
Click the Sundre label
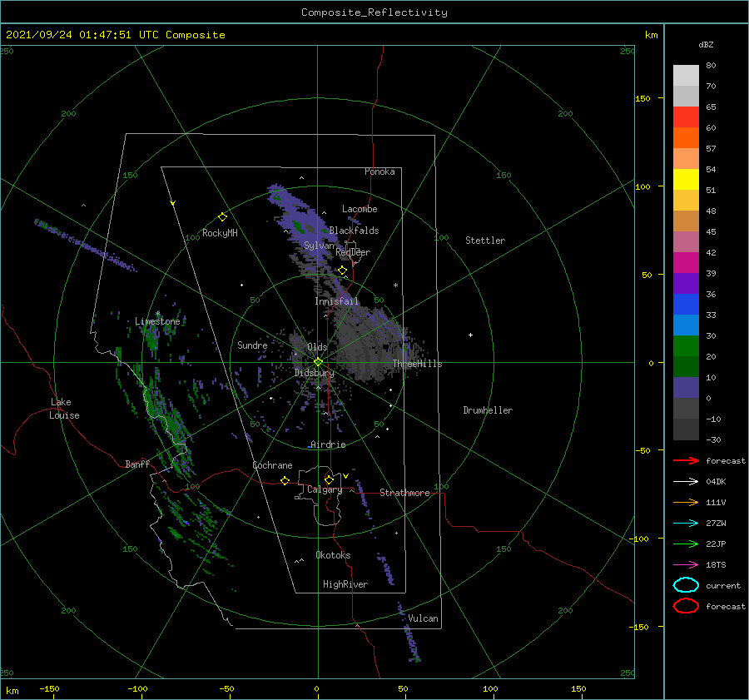click(252, 345)
